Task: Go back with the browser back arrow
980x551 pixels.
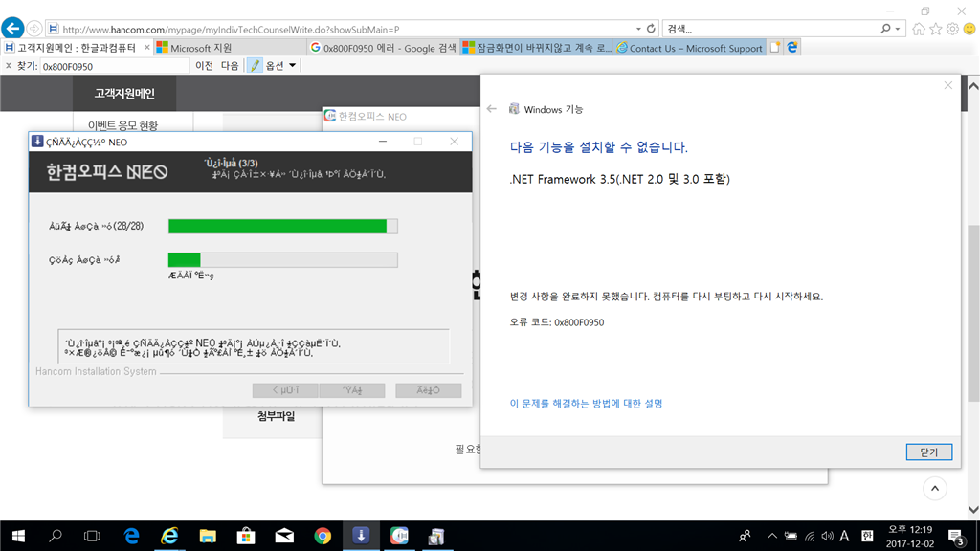Action: coord(12,28)
